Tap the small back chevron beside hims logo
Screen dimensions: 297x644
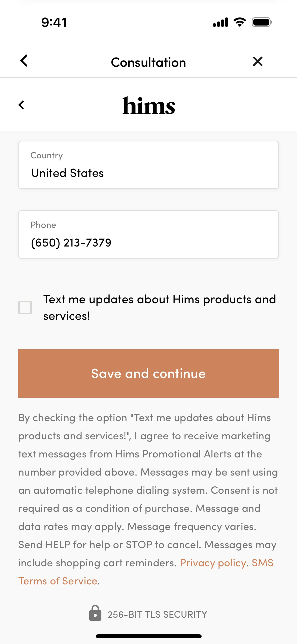[22, 105]
